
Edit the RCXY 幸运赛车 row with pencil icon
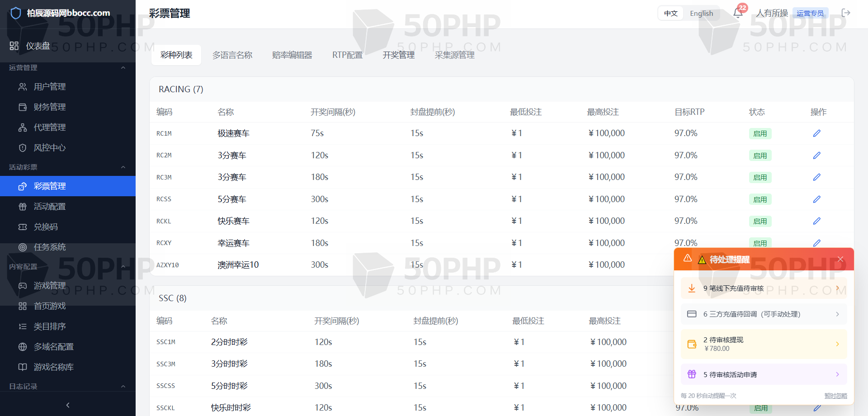[816, 243]
